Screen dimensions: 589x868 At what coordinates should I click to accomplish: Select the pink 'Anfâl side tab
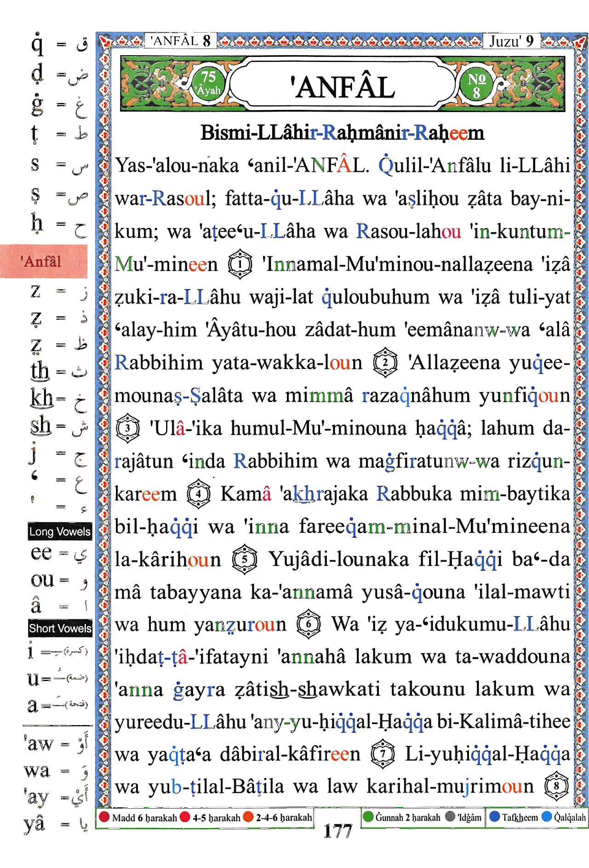(x=44, y=261)
